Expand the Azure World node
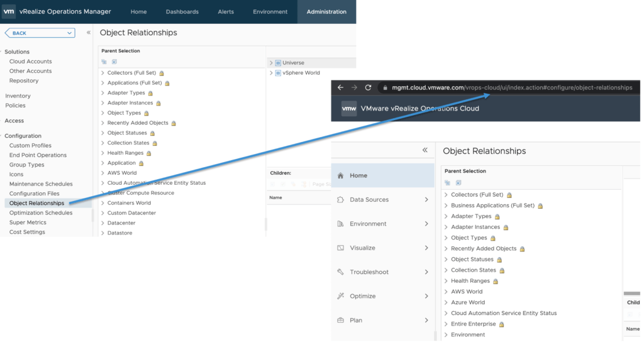 pyautogui.click(x=446, y=302)
